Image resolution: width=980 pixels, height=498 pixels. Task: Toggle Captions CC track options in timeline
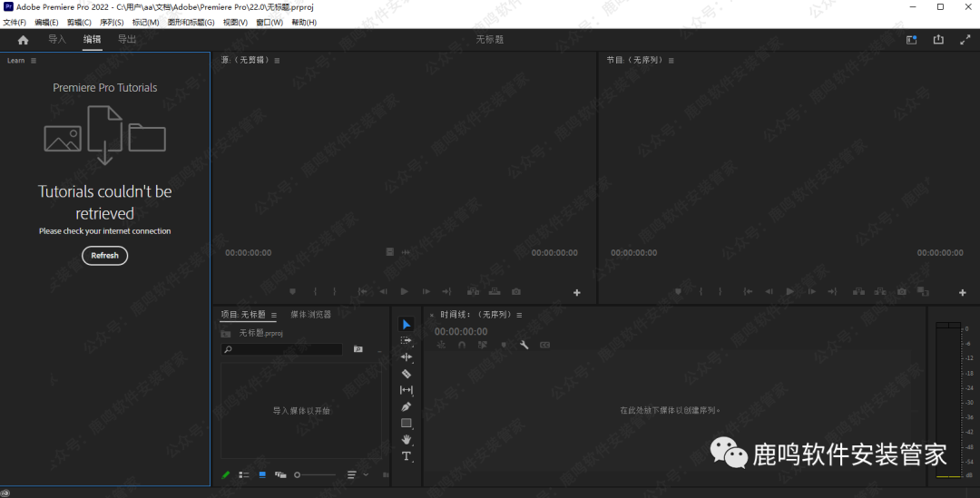[545, 345]
